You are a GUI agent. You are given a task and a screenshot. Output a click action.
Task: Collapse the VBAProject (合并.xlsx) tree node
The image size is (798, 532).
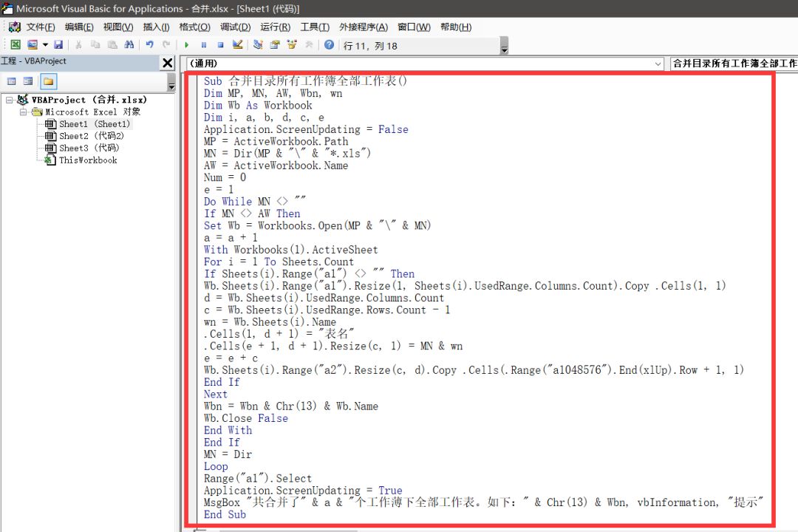point(9,100)
